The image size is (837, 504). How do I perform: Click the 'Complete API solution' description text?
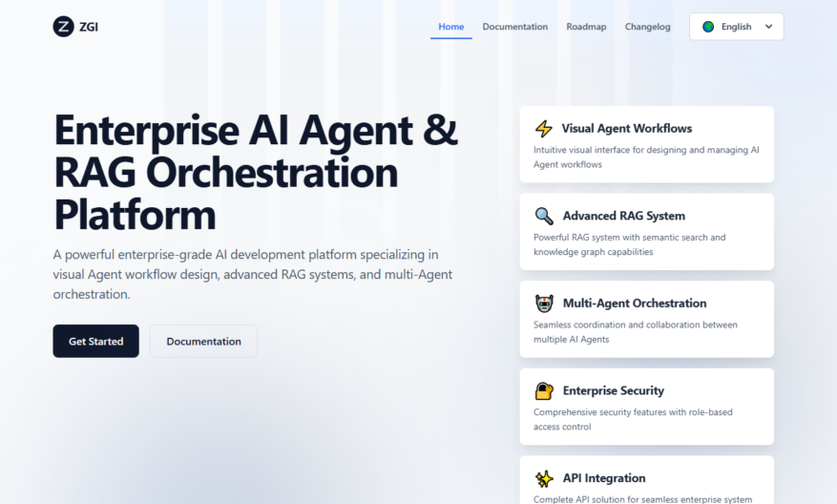click(x=642, y=499)
